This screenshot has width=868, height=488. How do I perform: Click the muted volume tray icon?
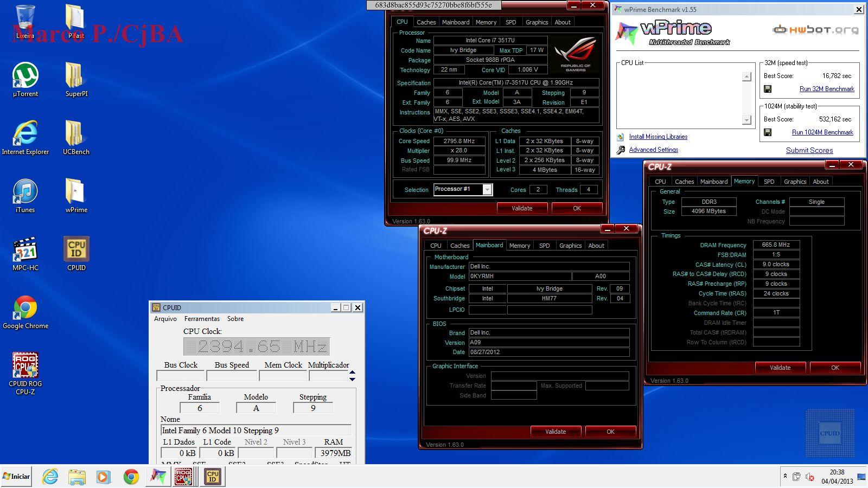point(809,477)
